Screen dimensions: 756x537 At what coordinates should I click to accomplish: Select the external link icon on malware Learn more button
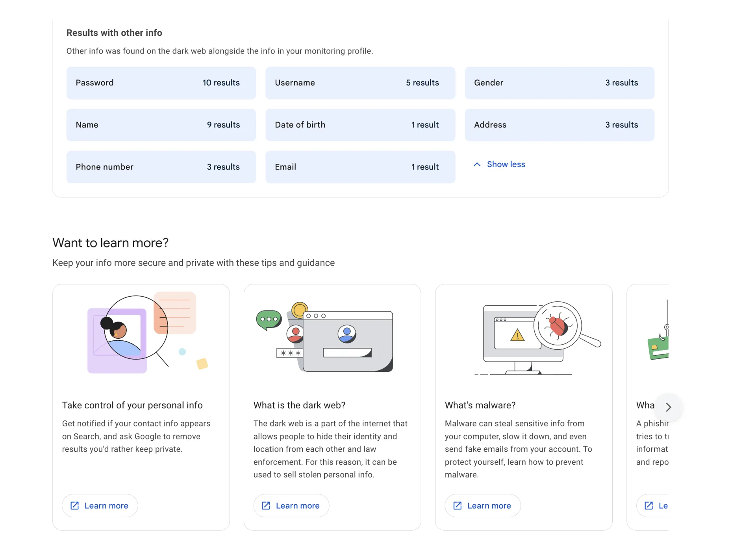click(458, 506)
